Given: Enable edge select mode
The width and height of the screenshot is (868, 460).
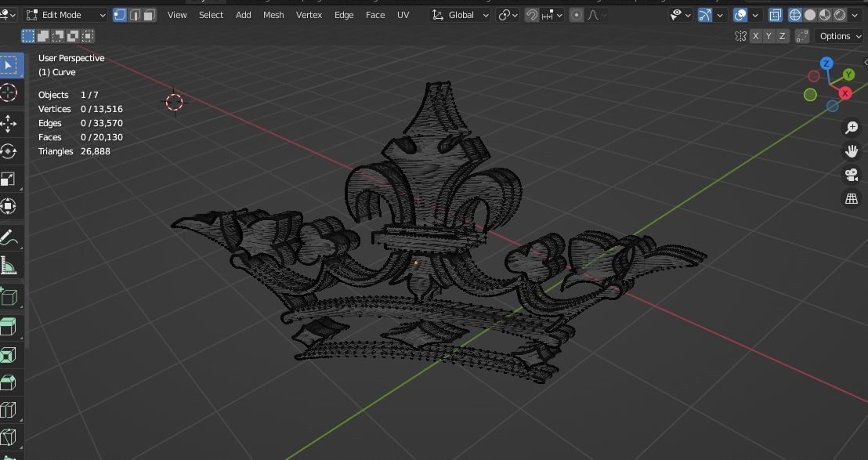Looking at the screenshot, I should pyautogui.click(x=135, y=15).
